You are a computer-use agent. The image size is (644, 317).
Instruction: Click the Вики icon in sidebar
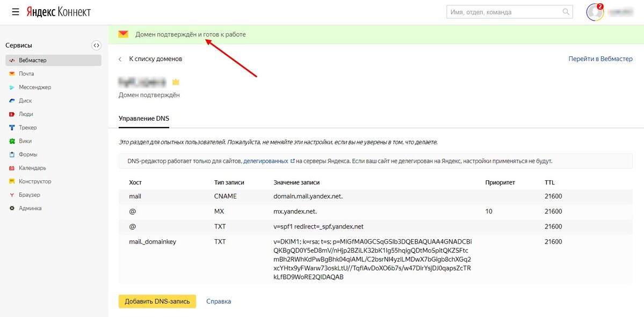coord(12,141)
